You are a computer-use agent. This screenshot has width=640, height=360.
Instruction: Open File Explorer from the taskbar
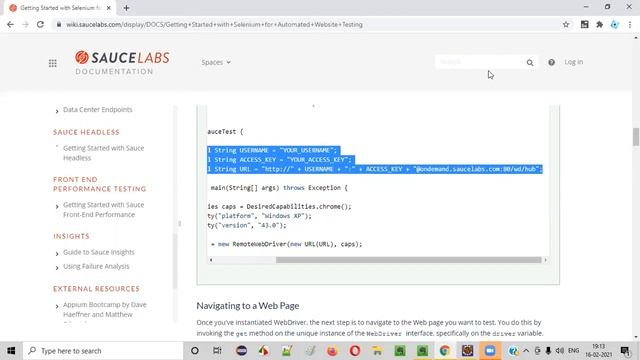[377, 351]
